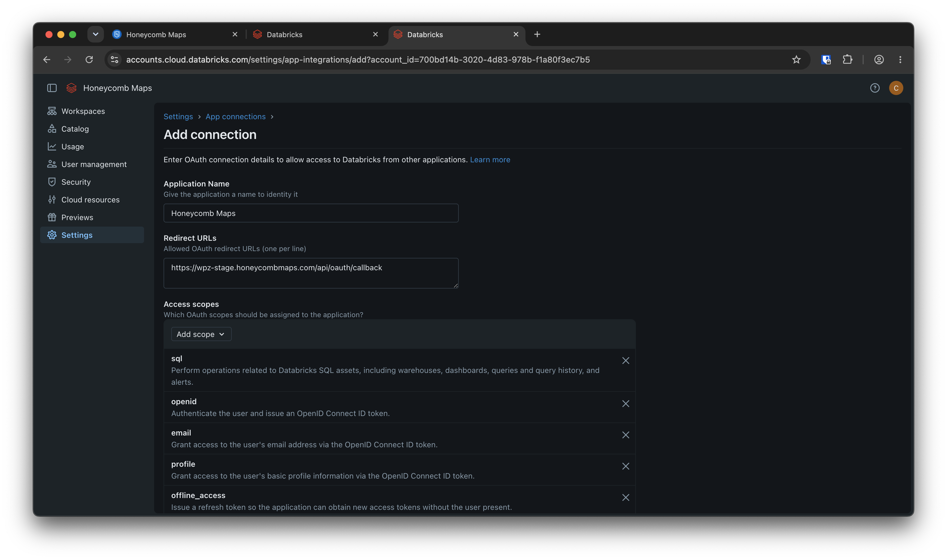
Task: Open User management in the sidebar
Action: point(92,164)
